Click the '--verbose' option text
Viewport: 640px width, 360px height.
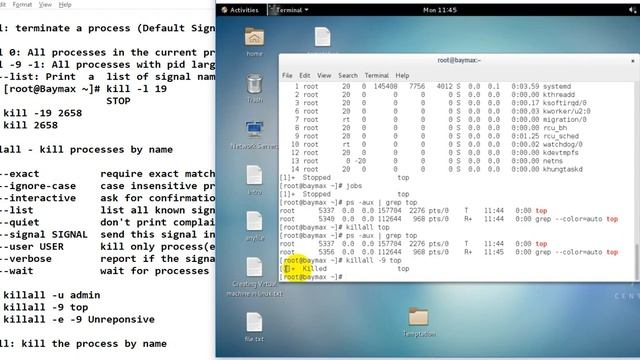pos(26,259)
